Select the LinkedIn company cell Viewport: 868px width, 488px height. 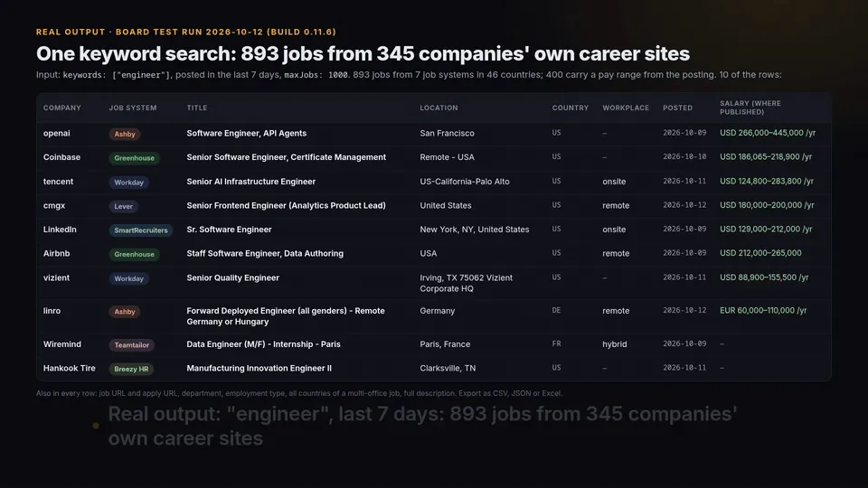tap(60, 229)
